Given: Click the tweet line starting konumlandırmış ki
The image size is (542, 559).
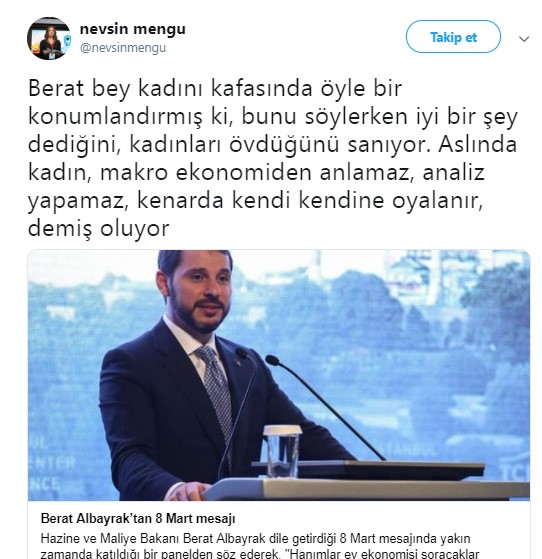Looking at the screenshot, I should 273,116.
